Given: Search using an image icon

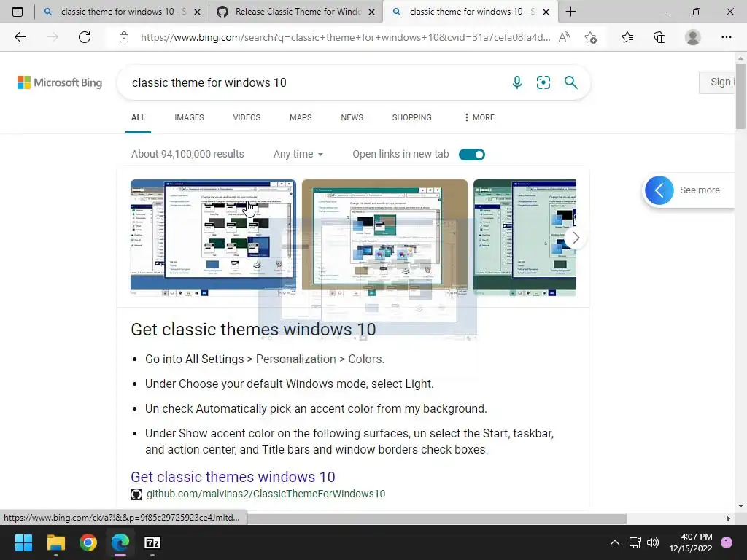Looking at the screenshot, I should coord(543,82).
